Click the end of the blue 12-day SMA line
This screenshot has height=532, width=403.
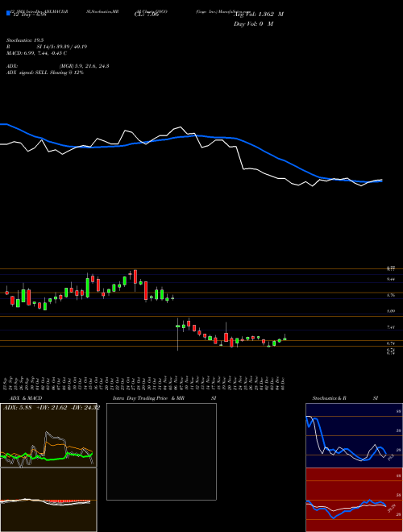[x=381, y=181]
